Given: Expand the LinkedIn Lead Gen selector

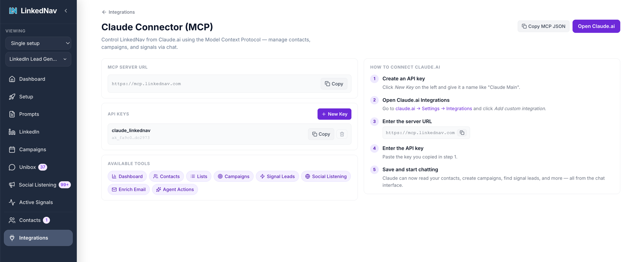Looking at the screenshot, I should click(x=38, y=59).
